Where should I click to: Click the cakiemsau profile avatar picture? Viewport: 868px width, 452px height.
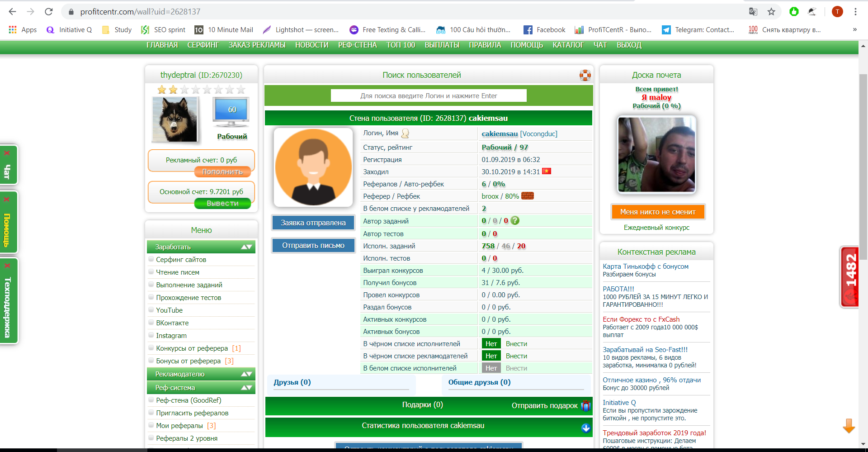point(313,167)
